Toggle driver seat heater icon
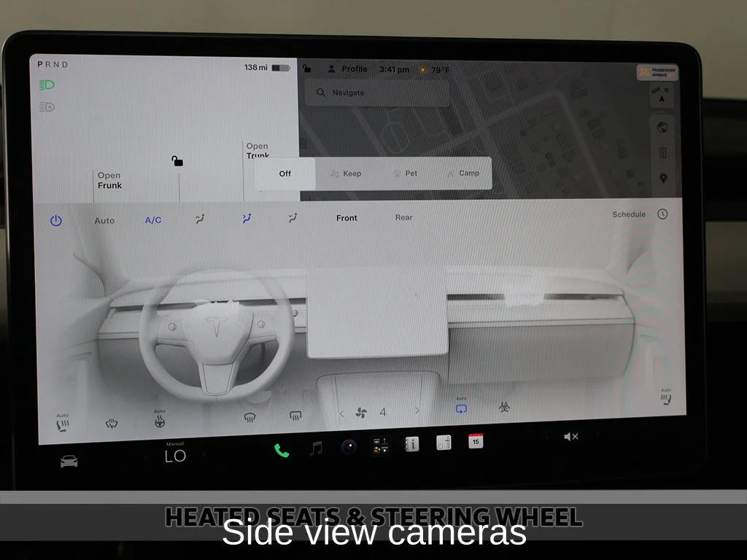 pos(63,424)
